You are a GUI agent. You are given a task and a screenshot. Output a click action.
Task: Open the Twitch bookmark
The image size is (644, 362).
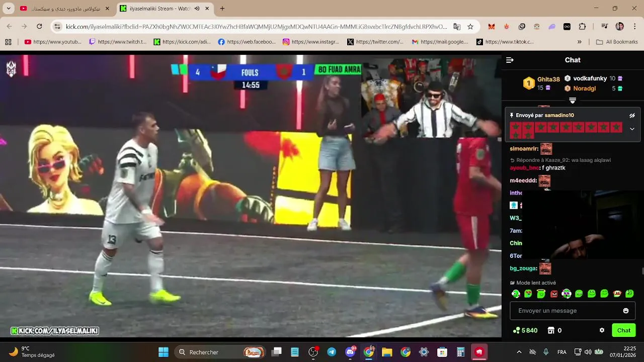pyautogui.click(x=118, y=42)
